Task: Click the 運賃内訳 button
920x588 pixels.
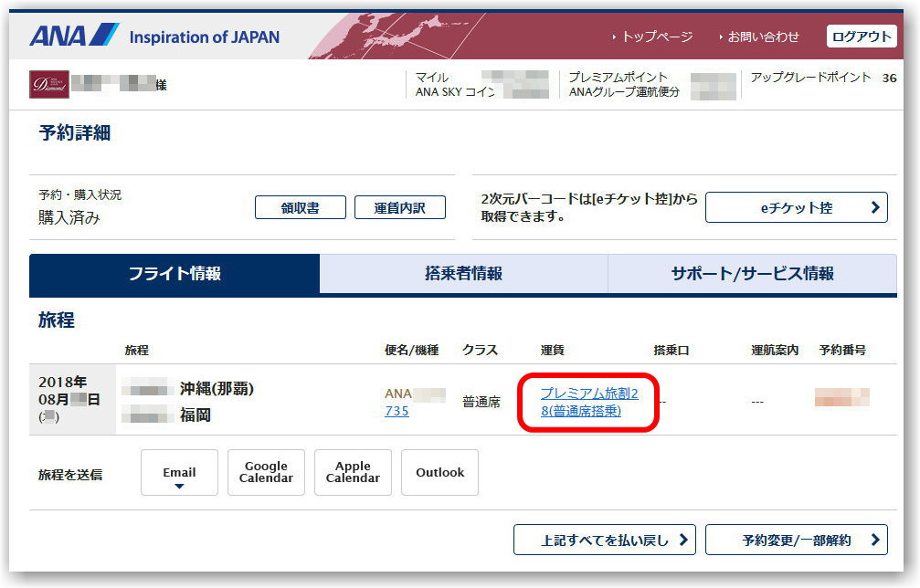Action: pos(399,207)
